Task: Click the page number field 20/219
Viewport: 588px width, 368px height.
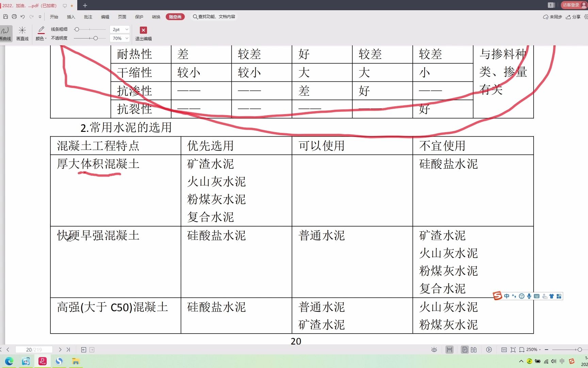Action: [34, 350]
